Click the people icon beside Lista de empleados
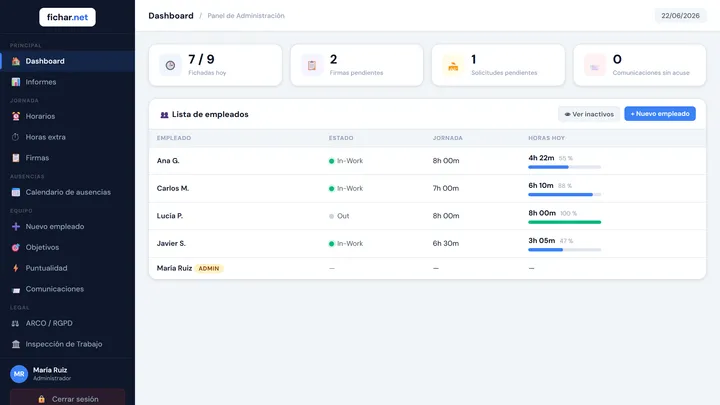 pyautogui.click(x=164, y=115)
